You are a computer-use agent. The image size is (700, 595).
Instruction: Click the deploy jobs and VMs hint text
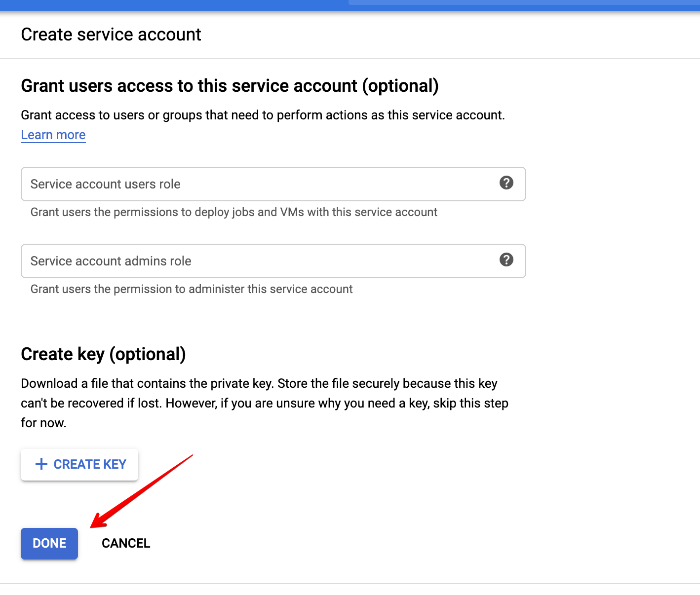233,212
